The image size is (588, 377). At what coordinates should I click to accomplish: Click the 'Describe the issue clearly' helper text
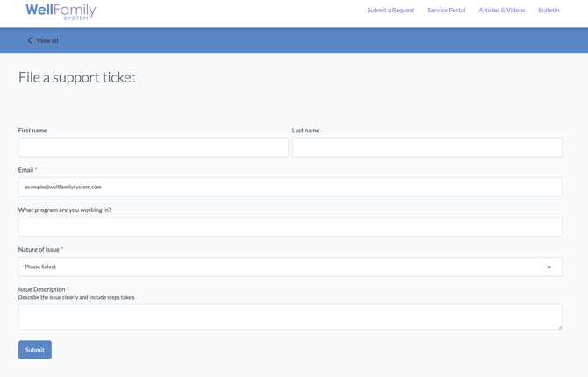point(77,297)
